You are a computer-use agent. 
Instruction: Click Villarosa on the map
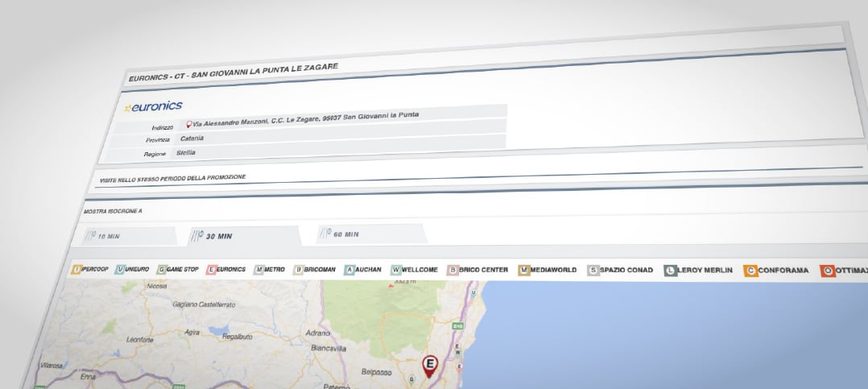51,366
